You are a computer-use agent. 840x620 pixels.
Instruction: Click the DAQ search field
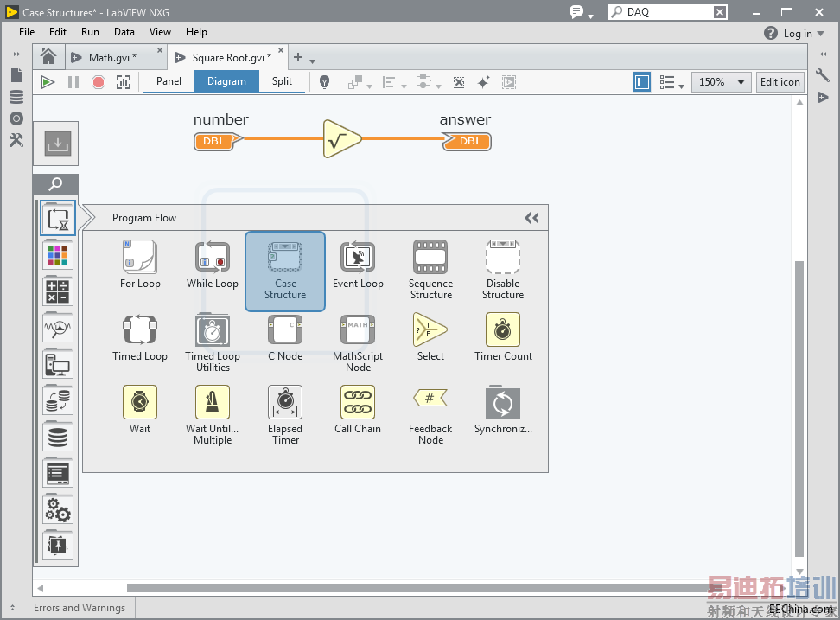667,12
